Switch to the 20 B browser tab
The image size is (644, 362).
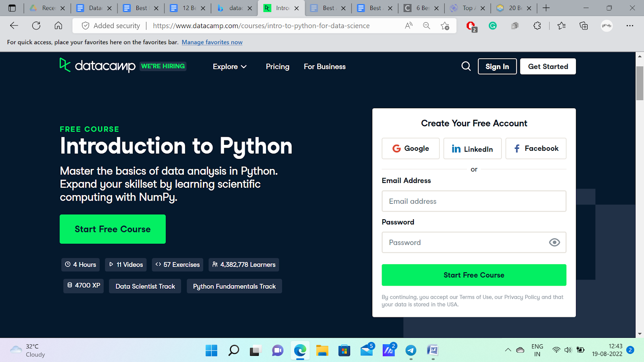(514, 8)
